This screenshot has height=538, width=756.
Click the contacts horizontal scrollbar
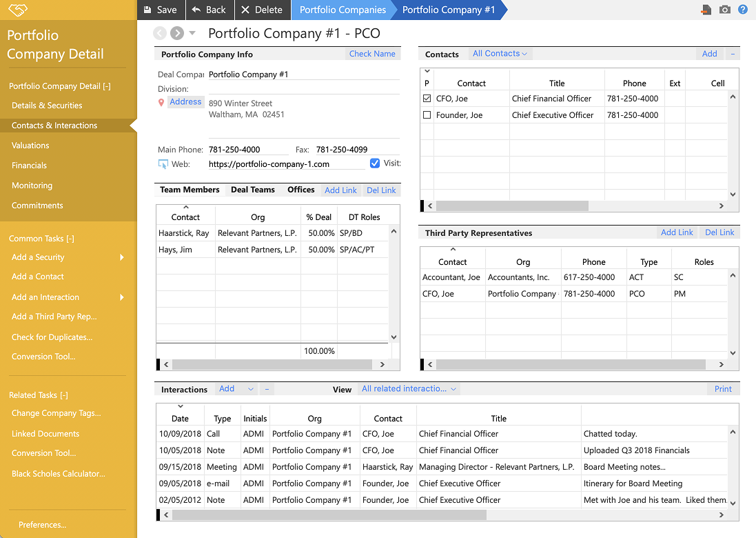[x=512, y=206]
